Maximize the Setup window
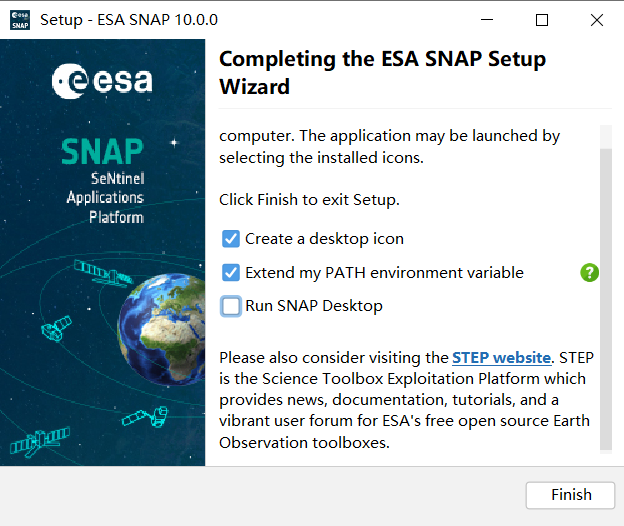Screen dimensions: 624x526 [x=542, y=19]
